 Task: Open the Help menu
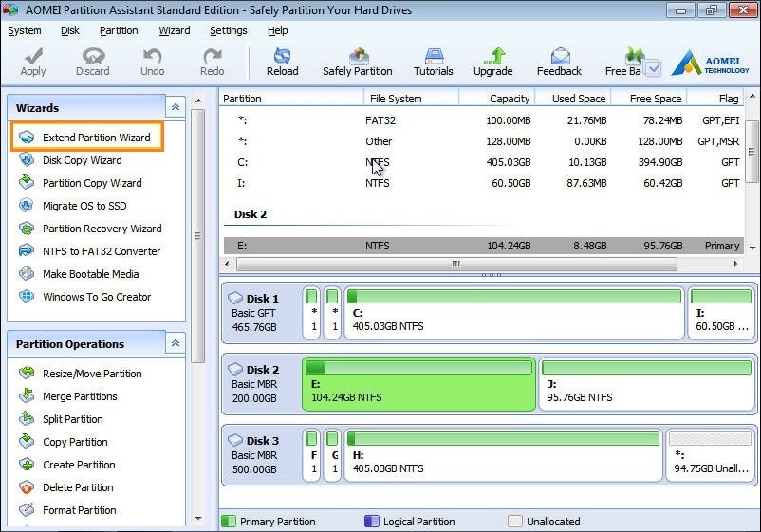coord(278,30)
